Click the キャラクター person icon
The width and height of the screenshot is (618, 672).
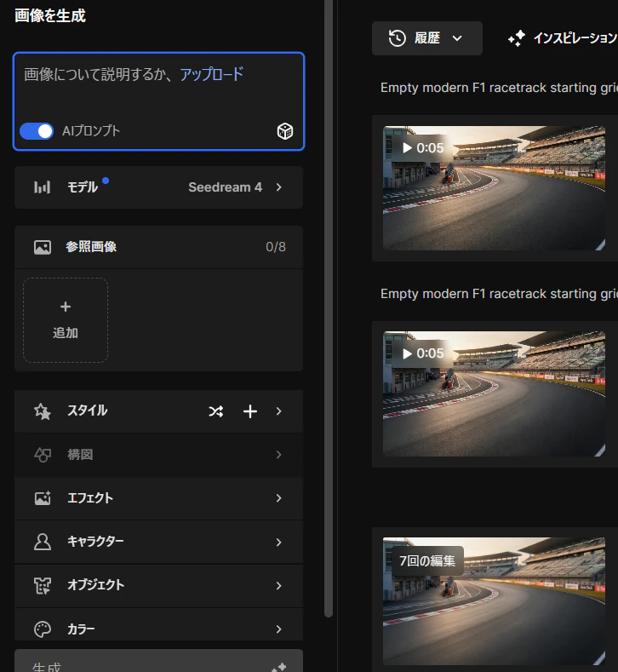tap(43, 542)
